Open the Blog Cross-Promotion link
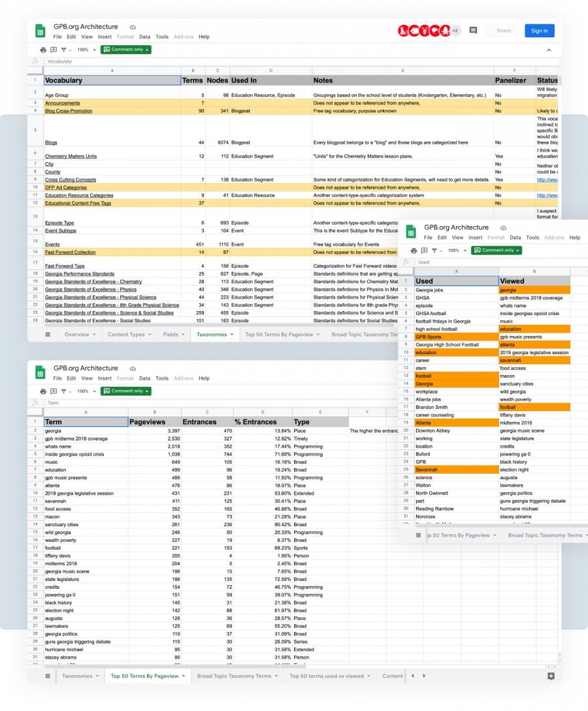Image resolution: width=588 pixels, height=711 pixels. point(69,110)
